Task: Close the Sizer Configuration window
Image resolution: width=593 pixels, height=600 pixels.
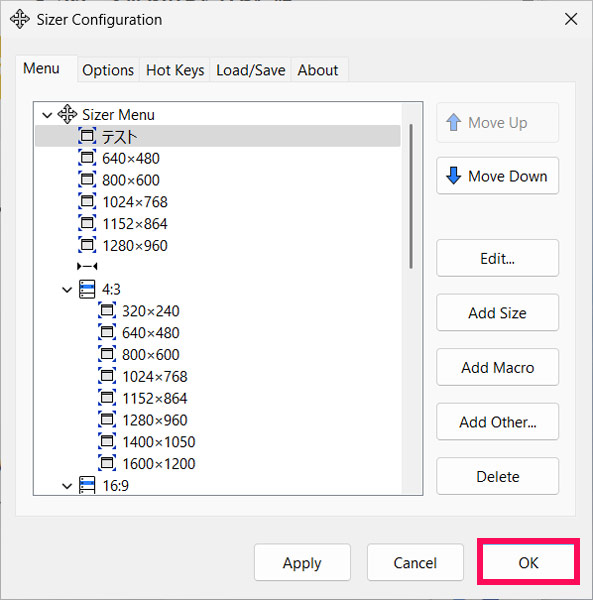Action: [x=571, y=19]
